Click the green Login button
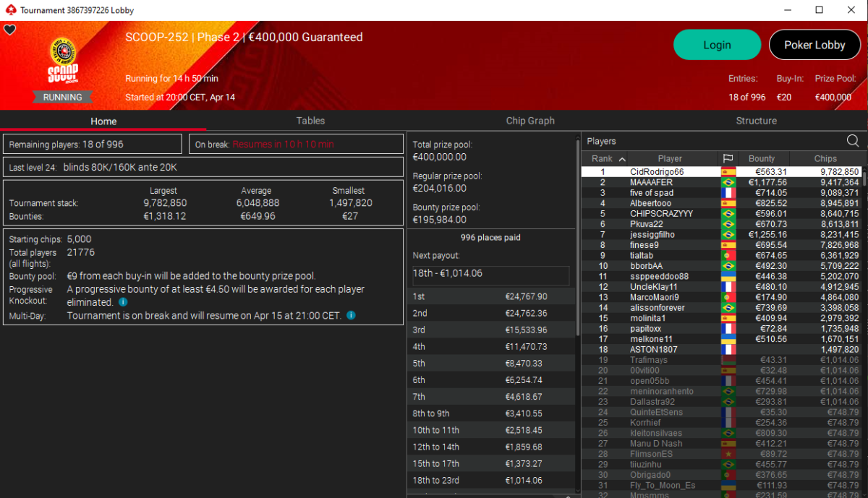868x498 pixels. coord(717,45)
